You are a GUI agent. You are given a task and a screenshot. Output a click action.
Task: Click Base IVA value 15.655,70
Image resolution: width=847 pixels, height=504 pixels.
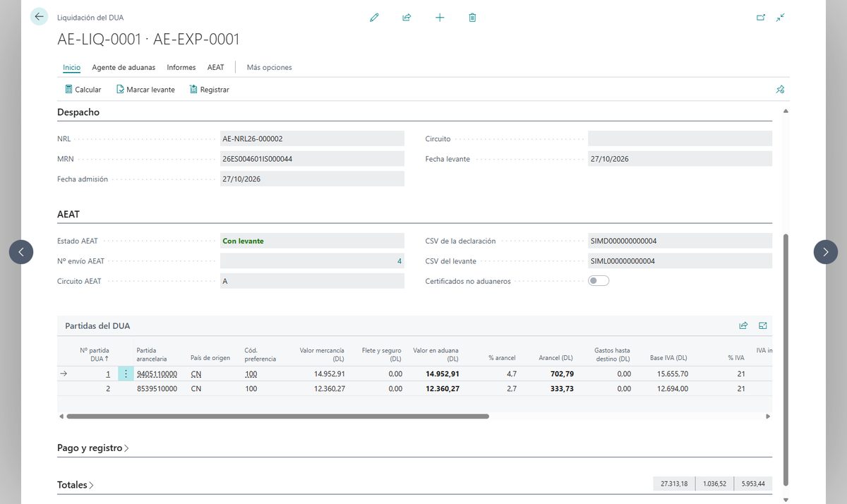pos(672,374)
